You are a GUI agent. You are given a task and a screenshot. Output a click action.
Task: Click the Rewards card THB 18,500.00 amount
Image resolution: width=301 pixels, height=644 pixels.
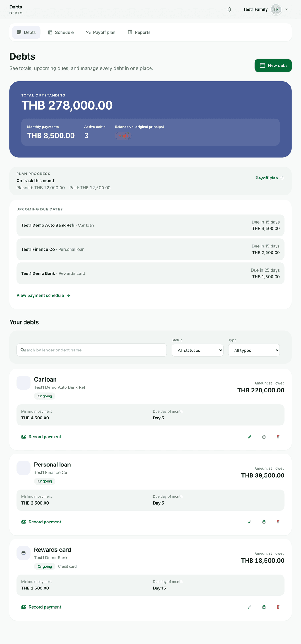point(263,561)
